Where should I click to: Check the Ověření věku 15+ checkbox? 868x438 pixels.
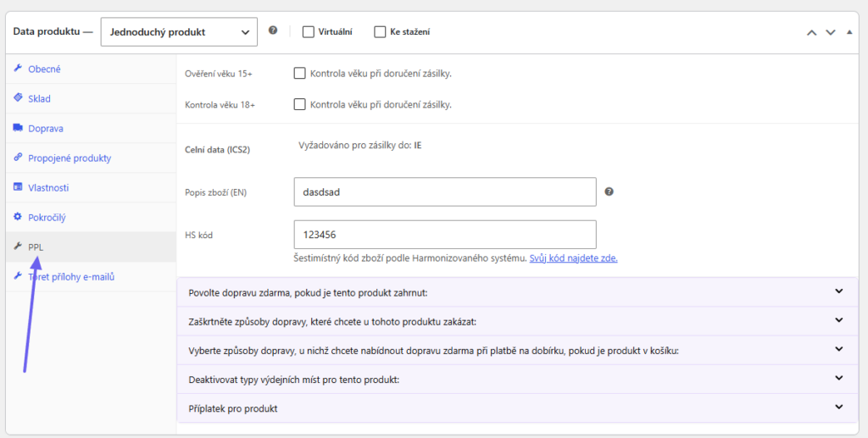[x=299, y=73]
